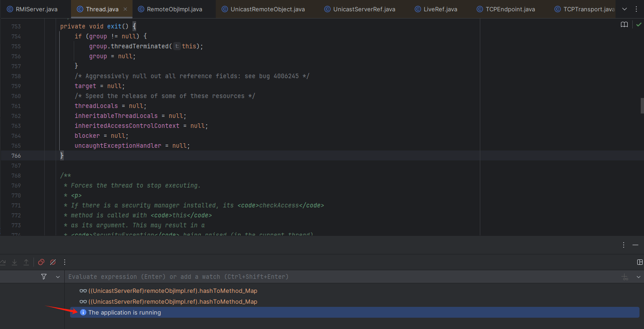Click the bug 4006245 comment on line 758
This screenshot has width=644, height=329.
coord(192,76)
